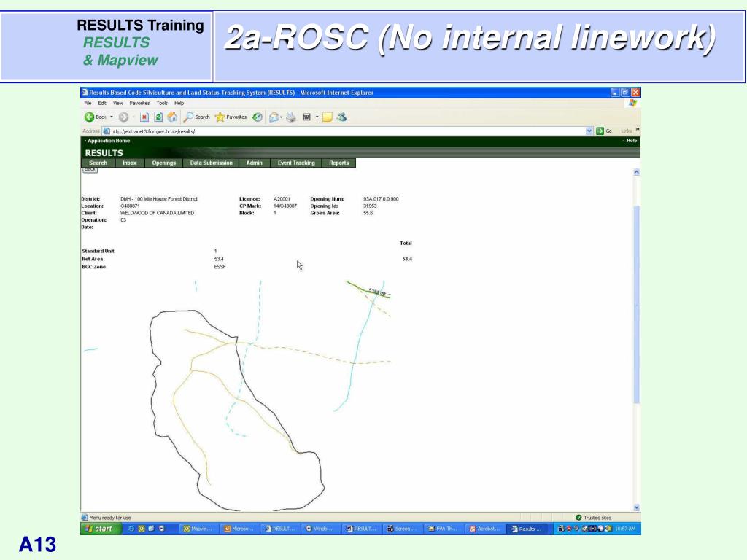Click the vertical scrollbar thumb
The image size is (747, 560).
coord(636,305)
